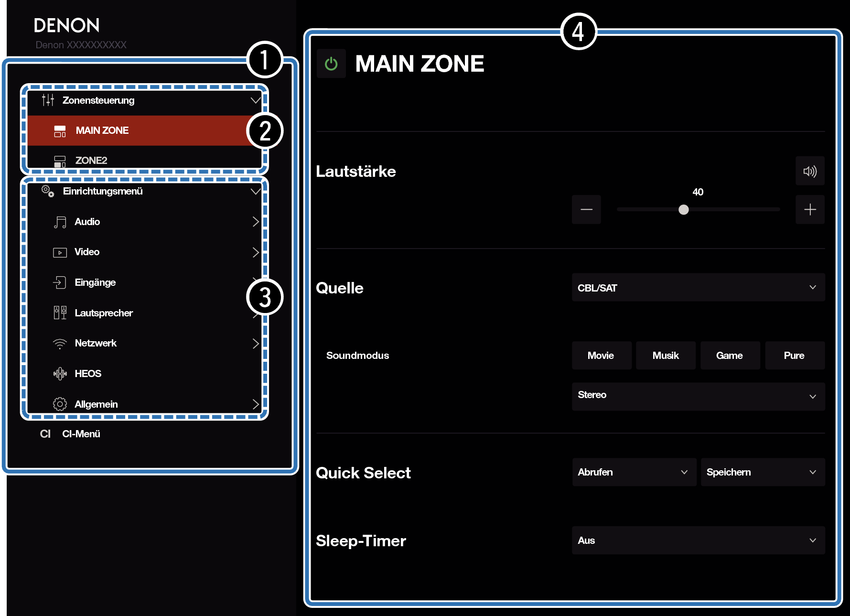Open the Speichern Quick Select dropdown

[x=762, y=472]
